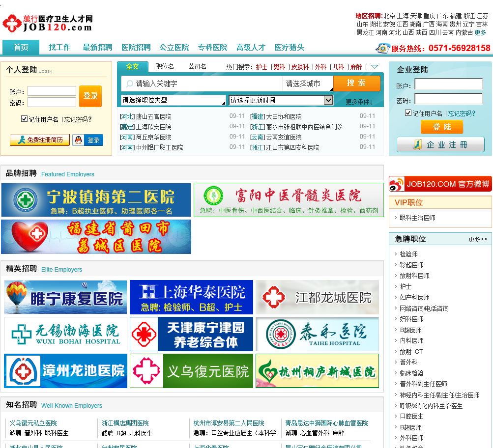
Task: Open 最新招聘 navigation item
Action: (x=97, y=48)
